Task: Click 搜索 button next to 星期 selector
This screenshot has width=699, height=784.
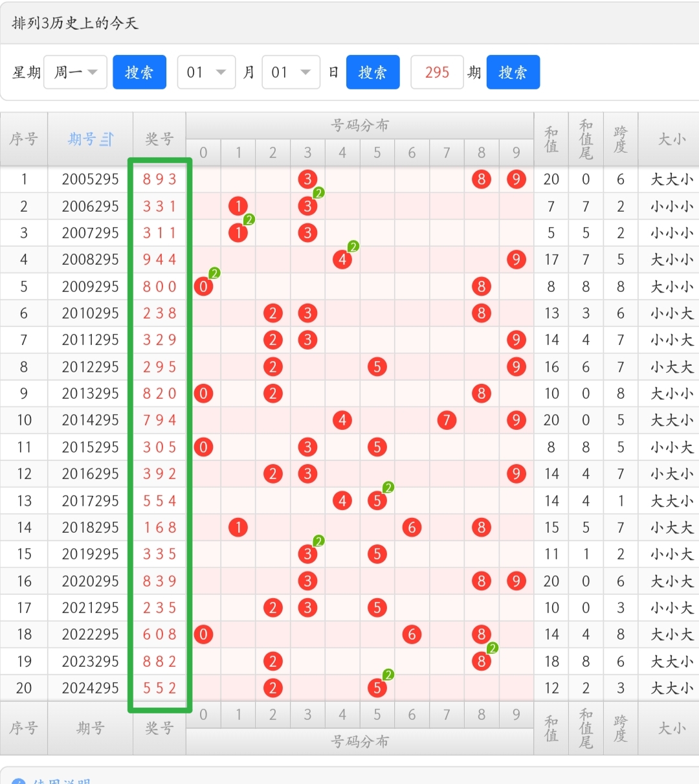Action: 139,72
